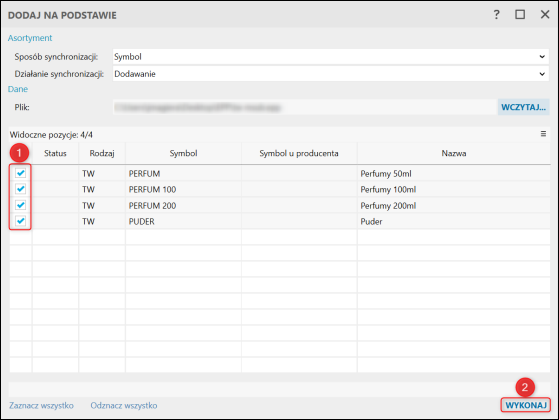This screenshot has width=559, height=420.
Task: Sort by the Symbol column header
Action: 183,153
